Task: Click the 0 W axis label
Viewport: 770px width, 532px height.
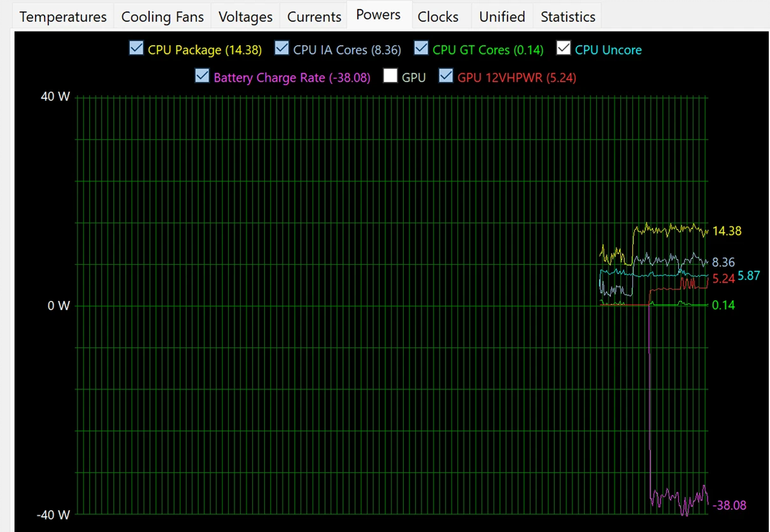Action: coord(58,306)
